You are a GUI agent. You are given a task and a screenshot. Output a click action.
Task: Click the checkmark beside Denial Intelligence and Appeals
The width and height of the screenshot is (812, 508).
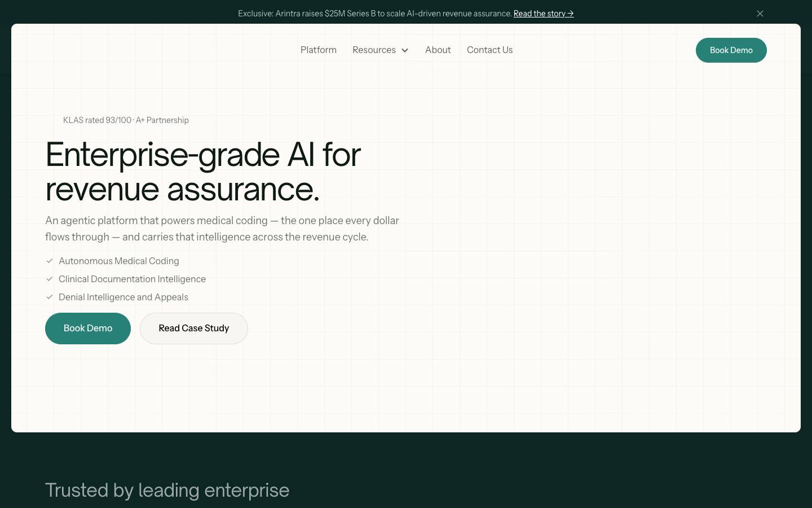pos(50,297)
